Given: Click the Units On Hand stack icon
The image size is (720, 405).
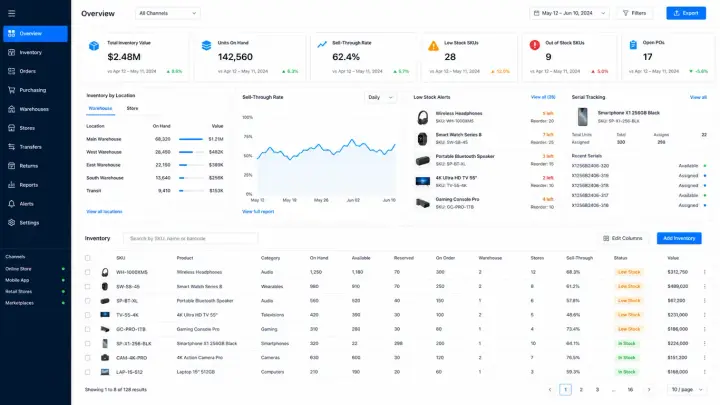Looking at the screenshot, I should 207,45.
